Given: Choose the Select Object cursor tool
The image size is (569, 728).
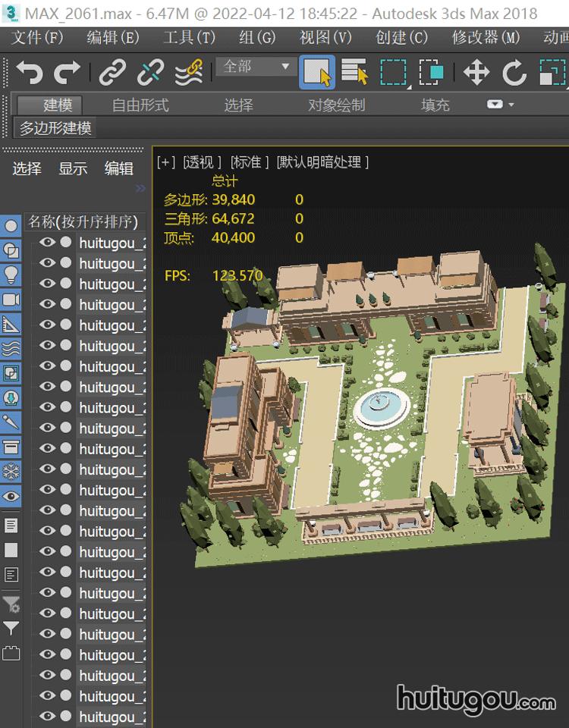Looking at the screenshot, I should [x=317, y=73].
